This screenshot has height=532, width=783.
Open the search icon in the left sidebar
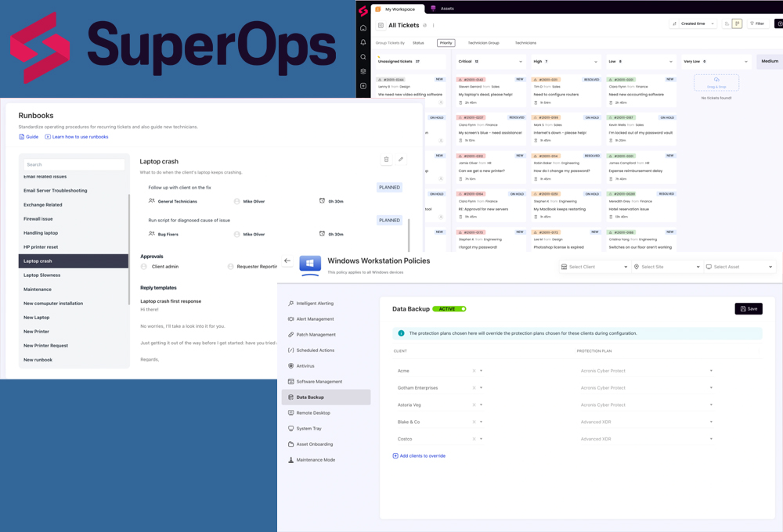(x=363, y=57)
